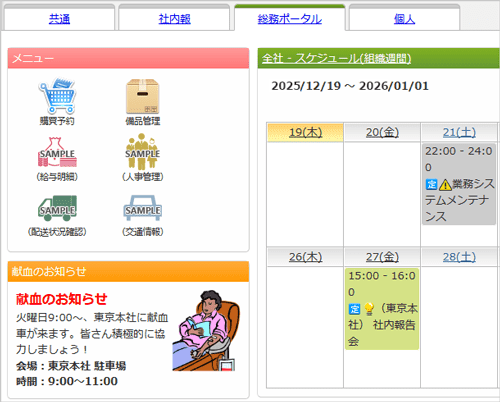Open the 26(木) date link
The width and height of the screenshot is (500, 402).
click(305, 257)
